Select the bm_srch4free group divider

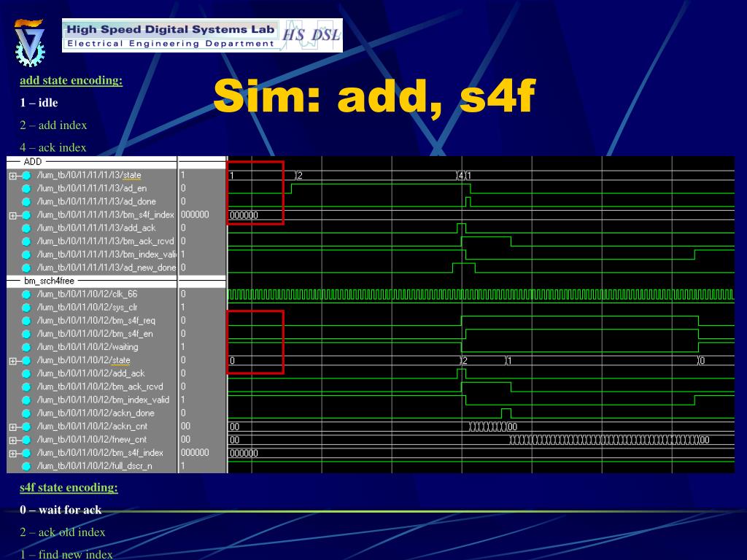pos(91,281)
